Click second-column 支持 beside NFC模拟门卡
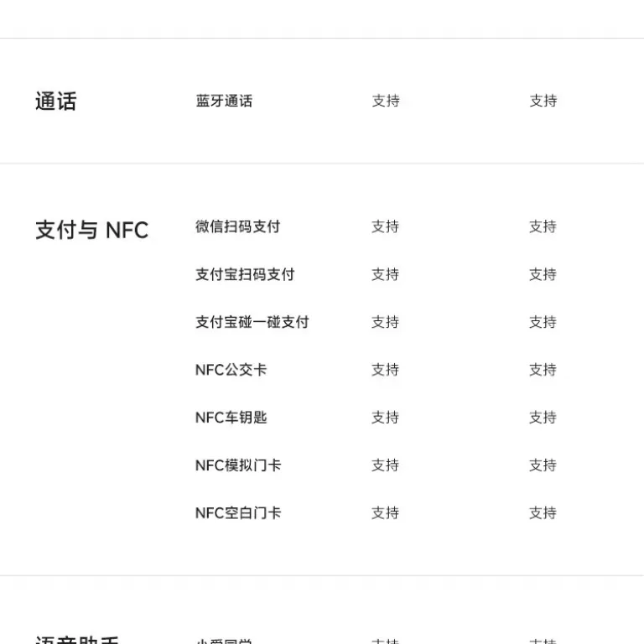This screenshot has width=644, height=644. pyautogui.click(x=543, y=465)
